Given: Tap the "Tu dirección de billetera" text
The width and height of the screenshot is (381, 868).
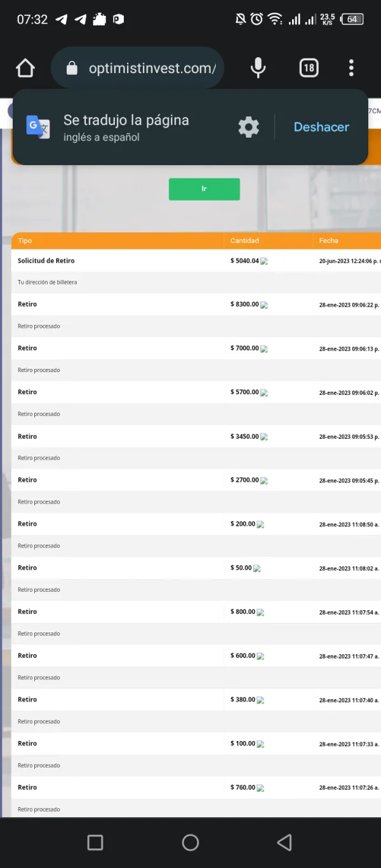Looking at the screenshot, I should click(x=48, y=282).
